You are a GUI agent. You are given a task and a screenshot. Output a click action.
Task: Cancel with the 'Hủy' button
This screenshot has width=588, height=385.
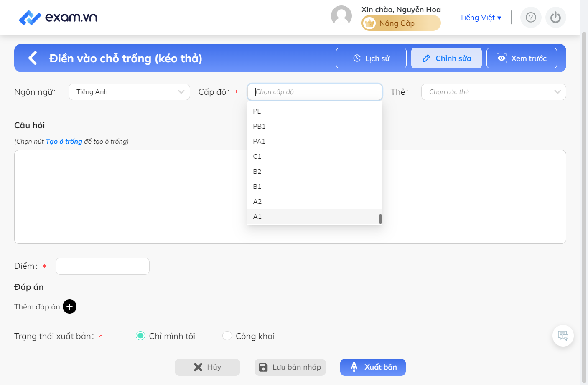tap(207, 367)
